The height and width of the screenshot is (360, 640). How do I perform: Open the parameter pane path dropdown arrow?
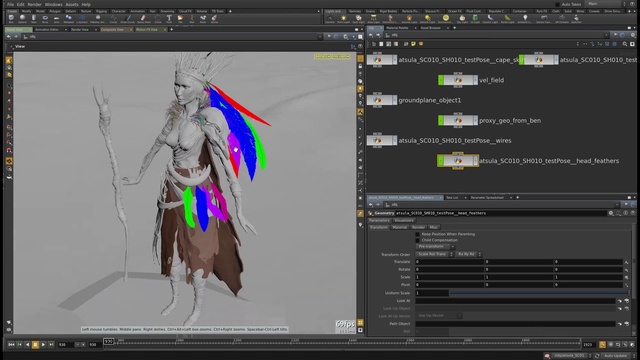point(617,204)
